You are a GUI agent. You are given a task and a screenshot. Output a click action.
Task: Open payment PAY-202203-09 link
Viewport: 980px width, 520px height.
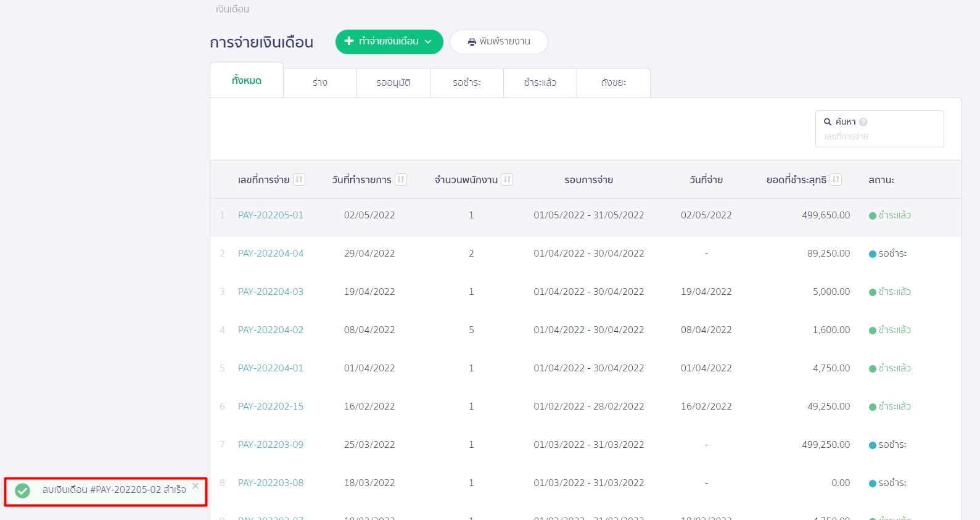click(271, 445)
